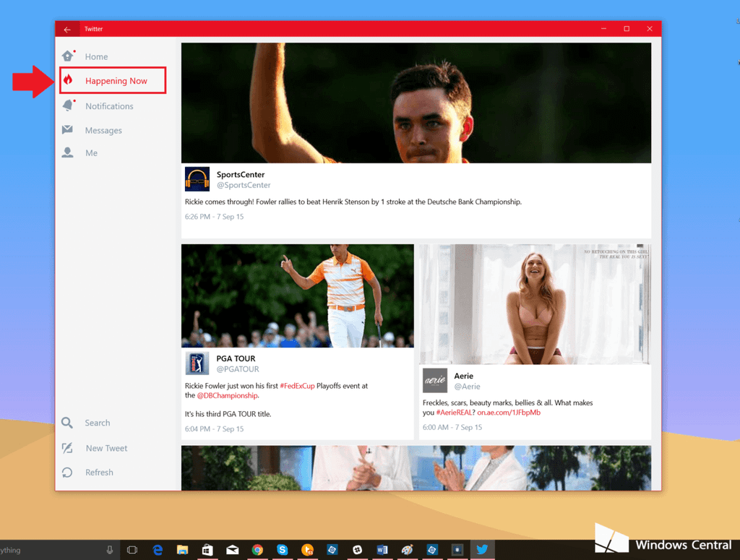
Task: Open the Rickie Fowler photo in SportsCenter tweet
Action: pos(416,103)
